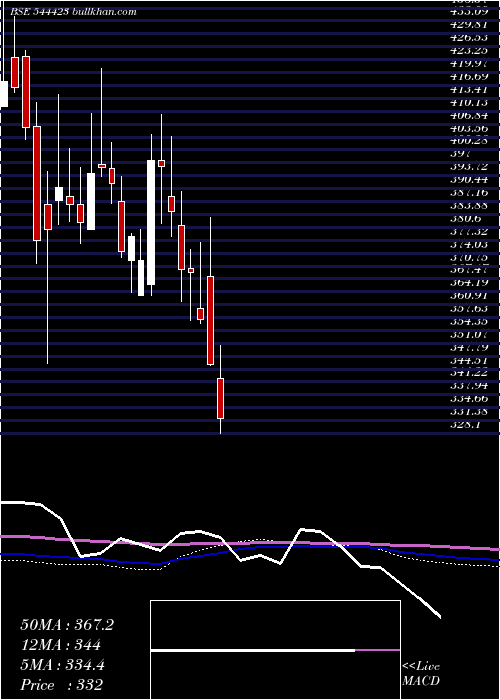Click the 406.84 price axis label
Screen dimensions: 500x700
468,115
